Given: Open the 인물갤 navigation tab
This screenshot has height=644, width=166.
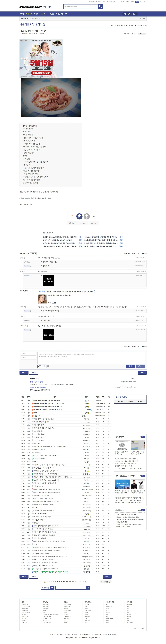Looking at the screenshot, I should pyautogui.click(x=43, y=14).
